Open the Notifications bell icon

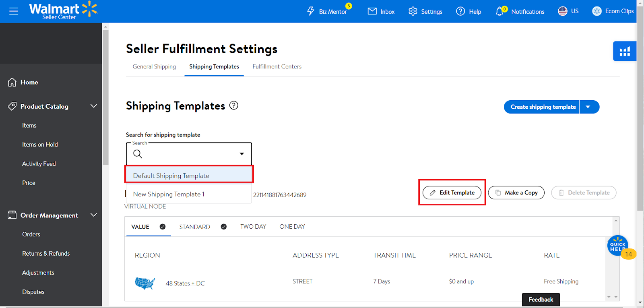[500, 11]
